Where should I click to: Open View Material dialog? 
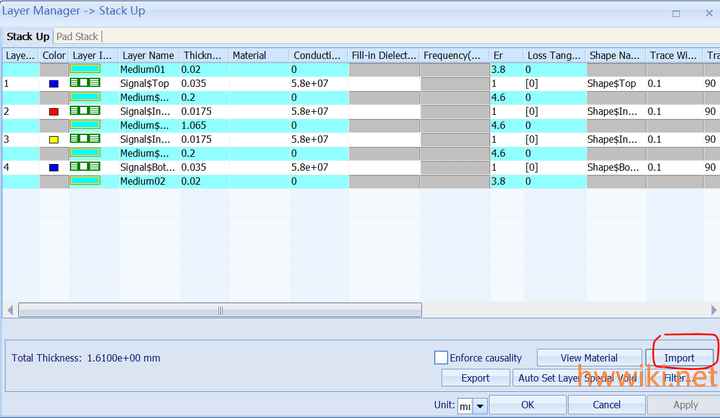587,358
